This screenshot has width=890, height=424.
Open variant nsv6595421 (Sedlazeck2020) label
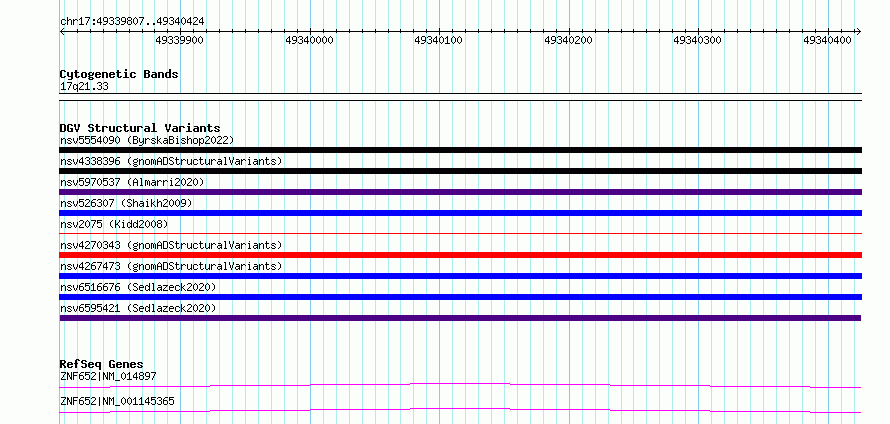[x=138, y=308]
